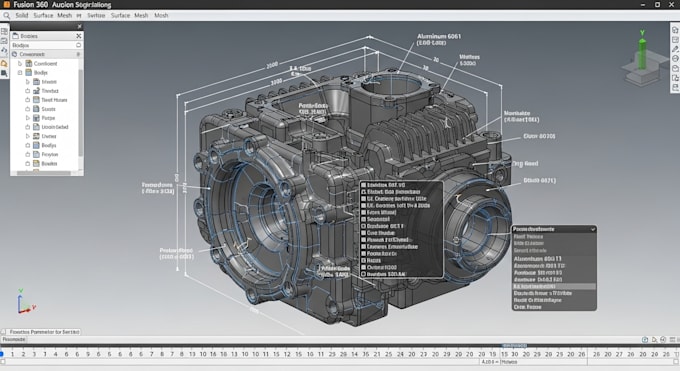680x371 pixels.
Task: Click the search magnifier icon in the top toolbar
Action: click(x=7, y=16)
